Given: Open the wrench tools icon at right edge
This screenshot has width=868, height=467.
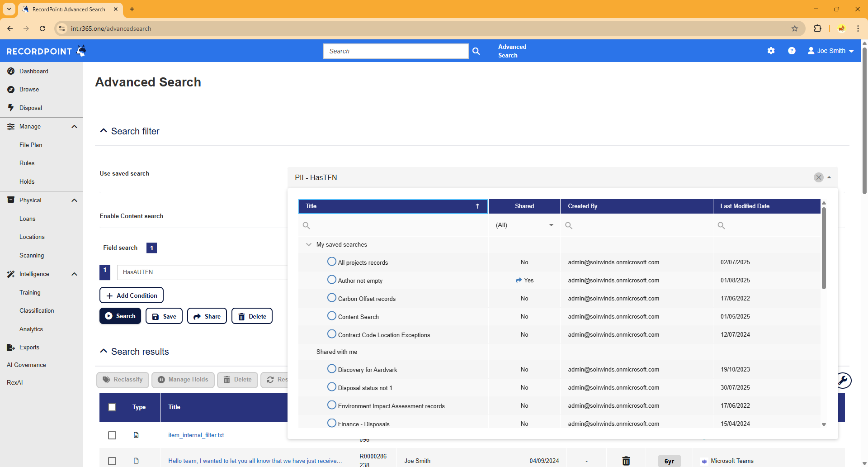Looking at the screenshot, I should [x=843, y=380].
